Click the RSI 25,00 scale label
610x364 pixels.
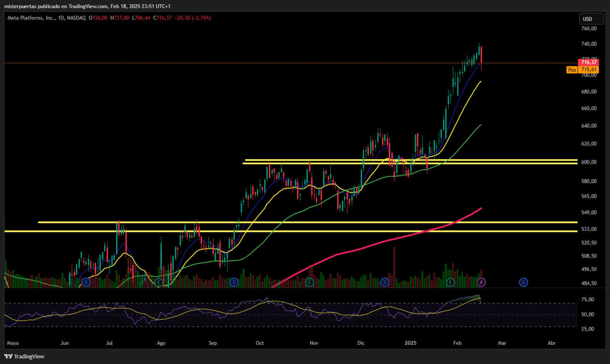pos(589,329)
